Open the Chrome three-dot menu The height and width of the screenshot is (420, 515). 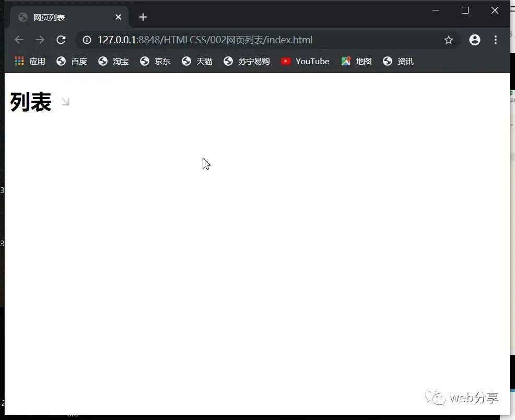pyautogui.click(x=496, y=40)
